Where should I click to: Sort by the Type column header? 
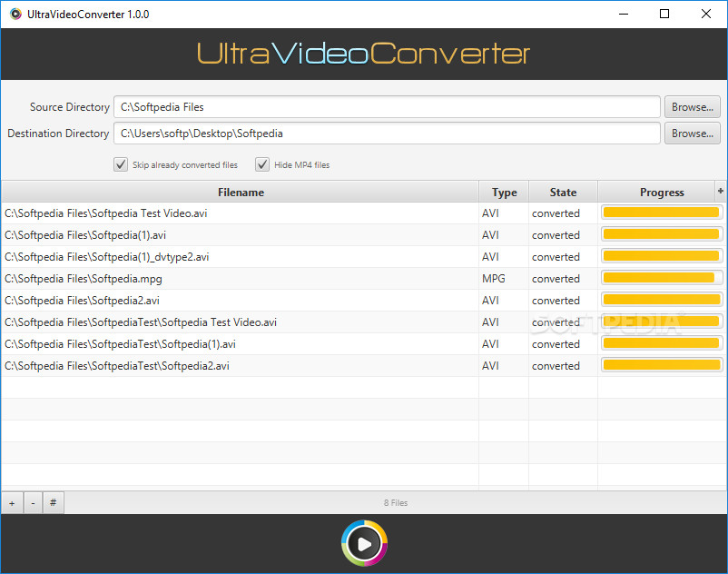(504, 193)
